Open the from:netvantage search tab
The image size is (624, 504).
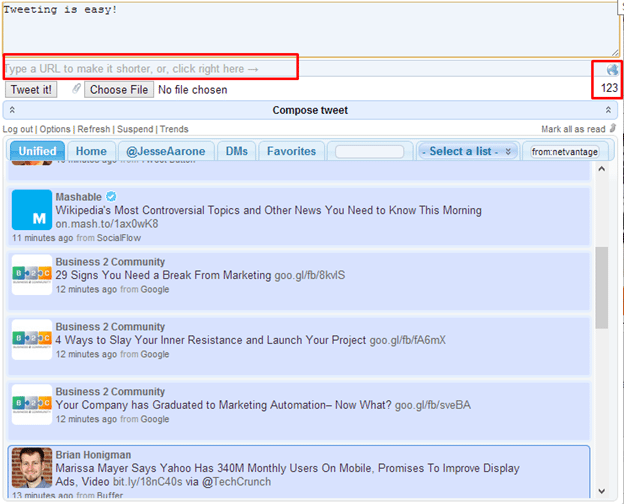tap(565, 152)
